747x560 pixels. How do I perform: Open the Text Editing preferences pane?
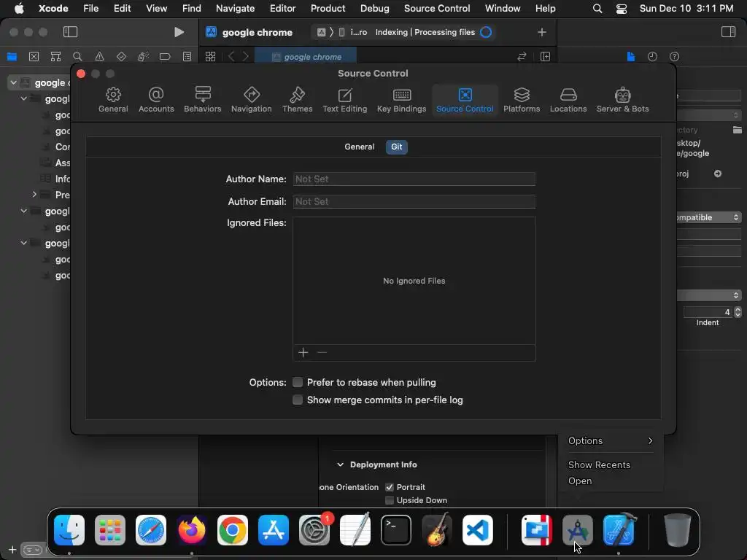pos(344,100)
